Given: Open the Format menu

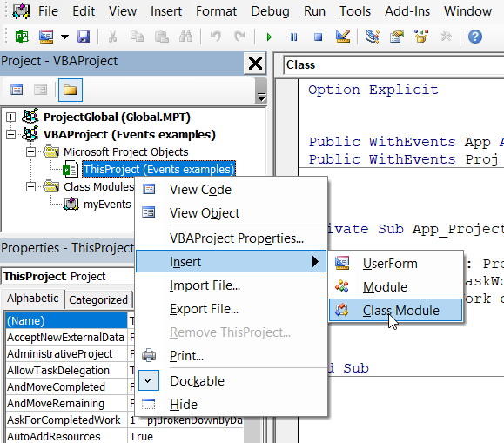Looking at the screenshot, I should (x=217, y=11).
